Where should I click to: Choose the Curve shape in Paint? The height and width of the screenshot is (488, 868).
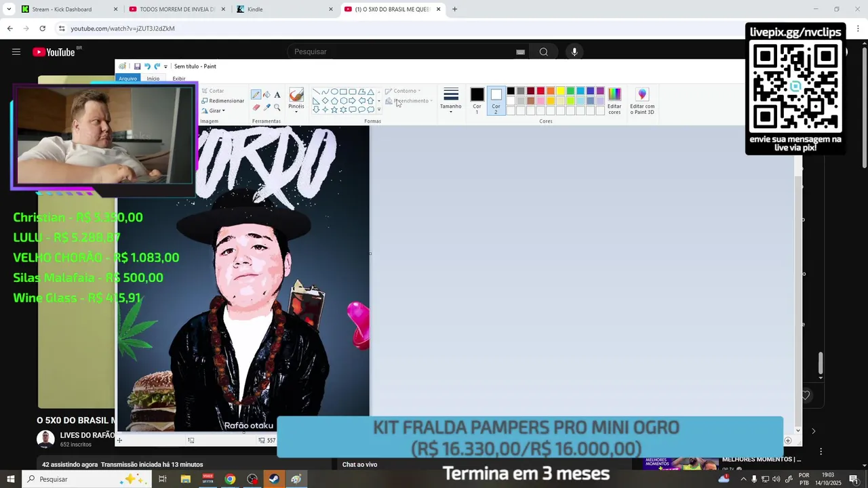[x=325, y=91]
